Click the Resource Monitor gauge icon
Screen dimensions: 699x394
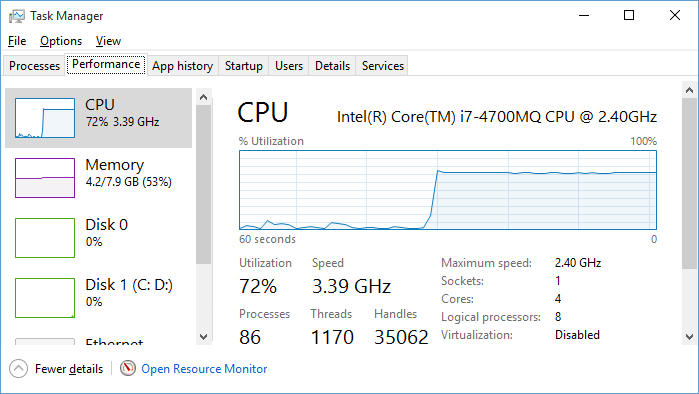127,369
